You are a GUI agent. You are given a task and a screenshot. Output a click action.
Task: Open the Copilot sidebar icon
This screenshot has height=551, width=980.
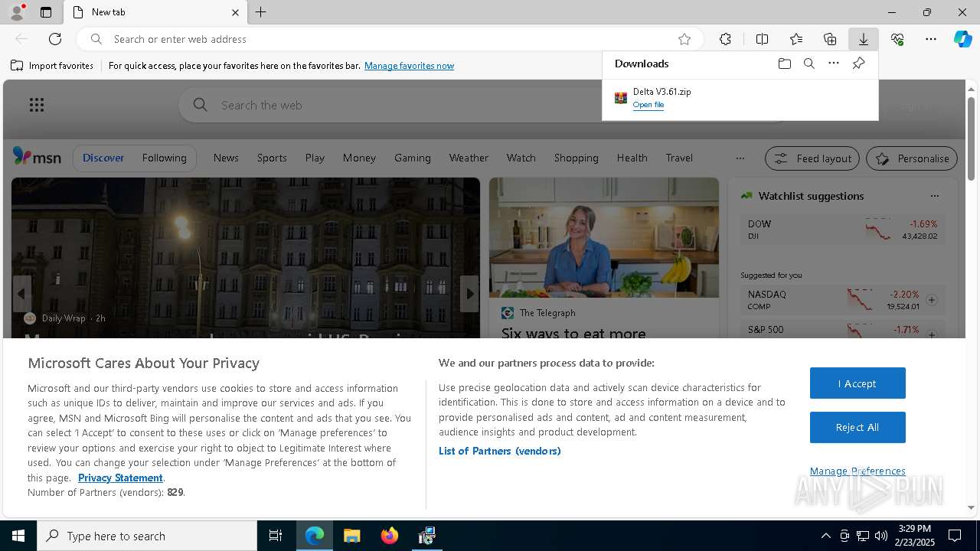click(x=963, y=39)
